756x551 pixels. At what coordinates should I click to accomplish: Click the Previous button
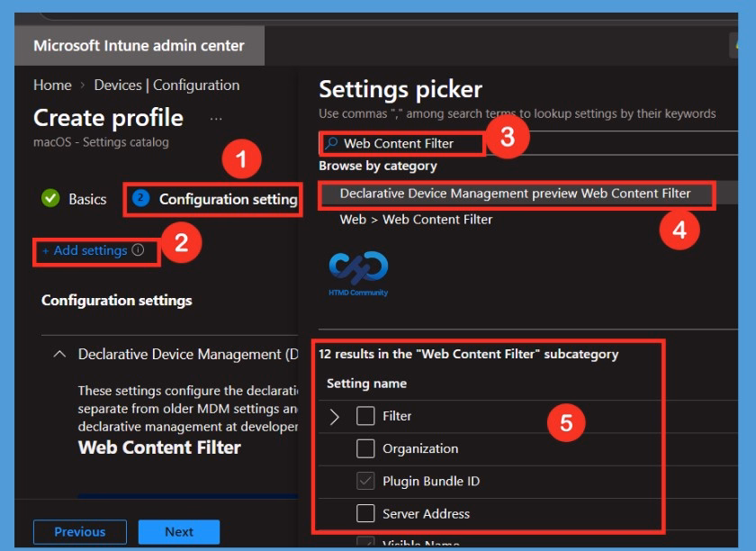pos(80,532)
